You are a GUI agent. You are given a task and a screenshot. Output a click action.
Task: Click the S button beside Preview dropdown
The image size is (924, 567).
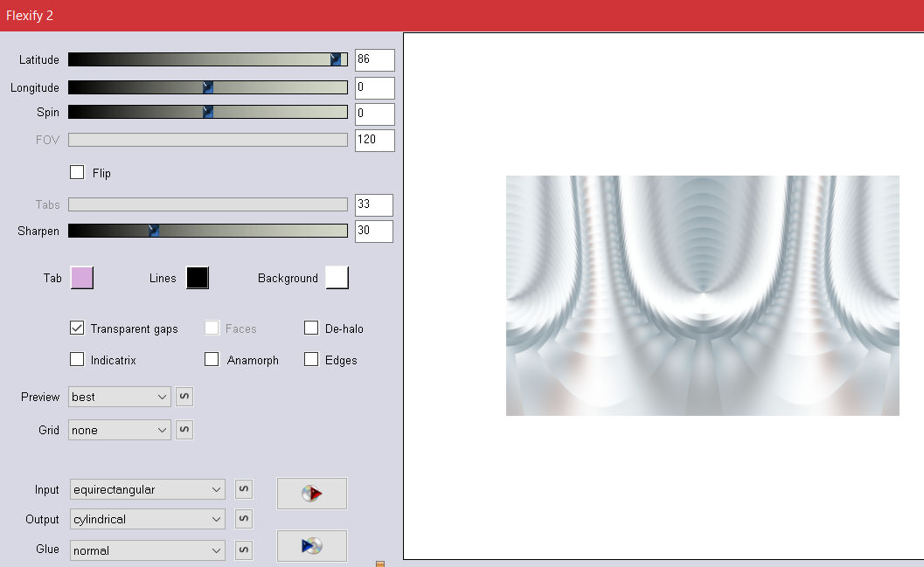[184, 397]
